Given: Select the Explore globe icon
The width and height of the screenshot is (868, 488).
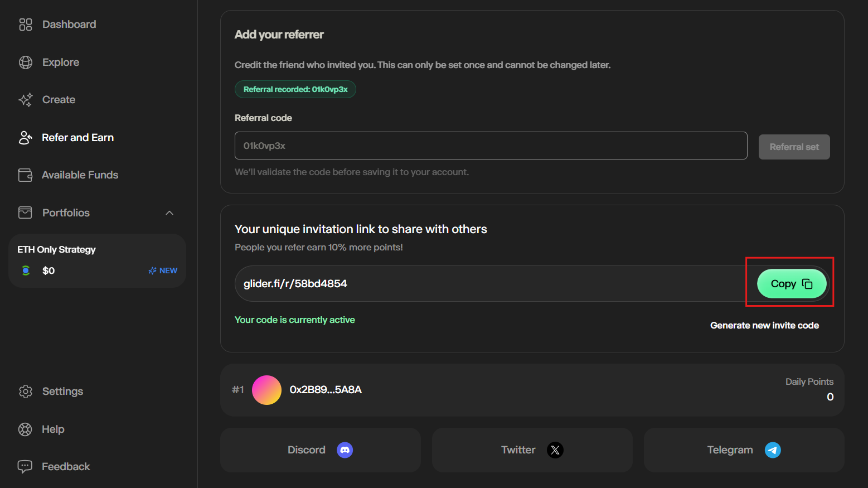Looking at the screenshot, I should tap(26, 62).
